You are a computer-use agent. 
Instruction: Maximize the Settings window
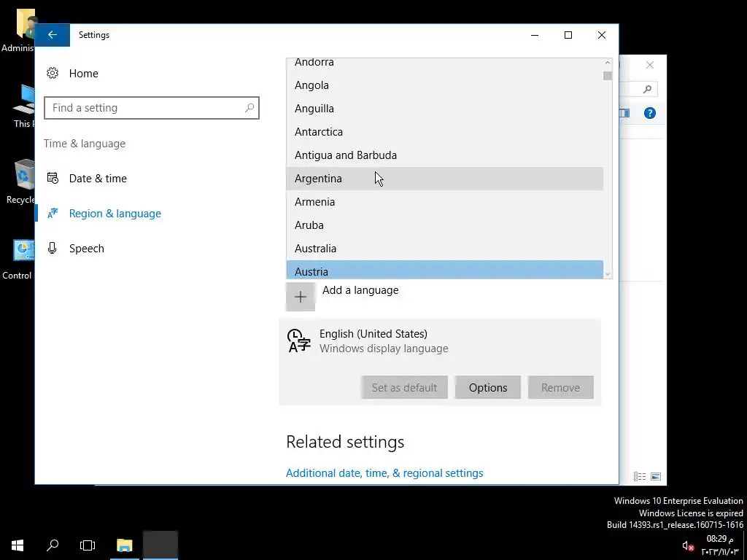point(568,35)
